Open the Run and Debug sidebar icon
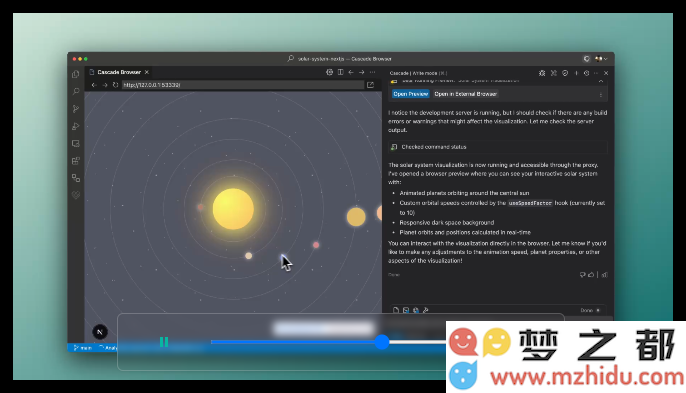The height and width of the screenshot is (393, 686). [x=76, y=126]
